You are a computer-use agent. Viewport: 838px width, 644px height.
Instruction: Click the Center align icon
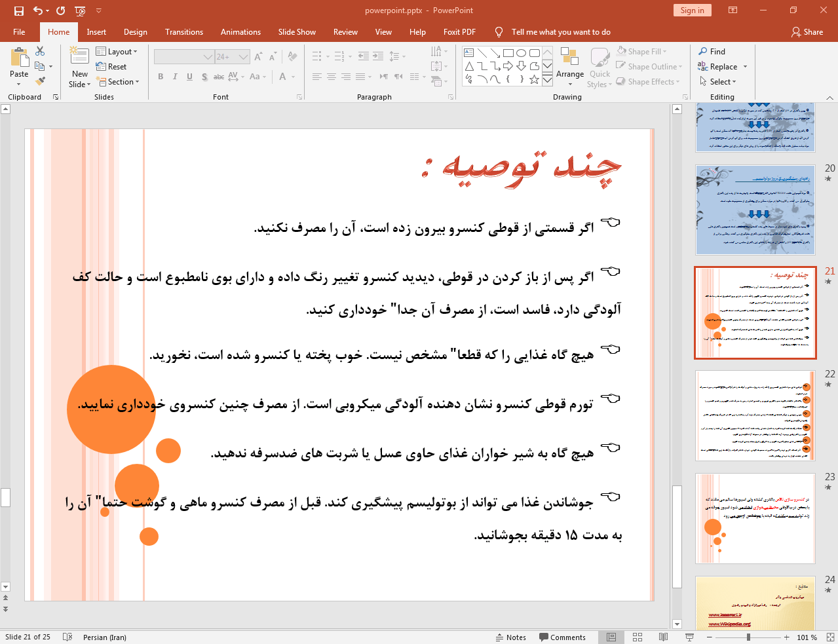click(x=332, y=77)
